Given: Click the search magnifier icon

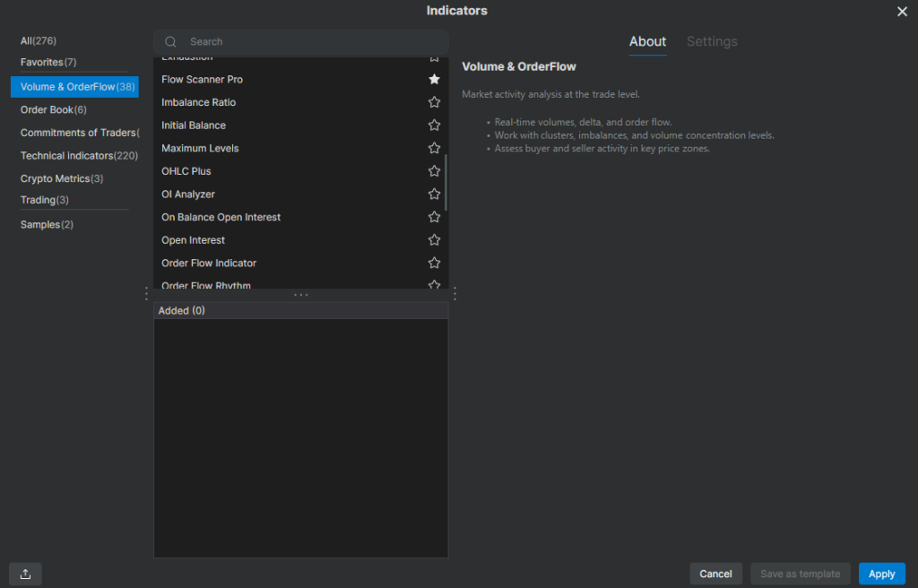Looking at the screenshot, I should tap(170, 41).
